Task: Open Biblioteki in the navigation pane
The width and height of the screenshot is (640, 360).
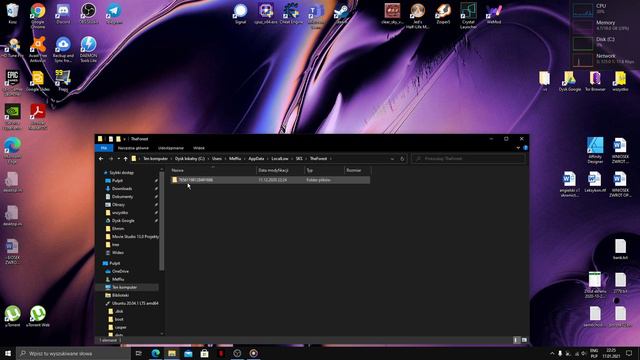Action: click(x=120, y=295)
